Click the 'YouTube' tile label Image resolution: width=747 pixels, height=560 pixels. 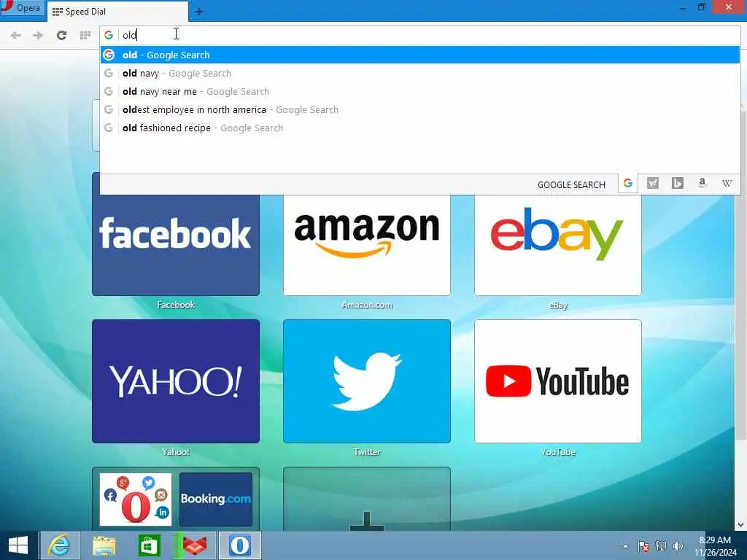pos(558,452)
